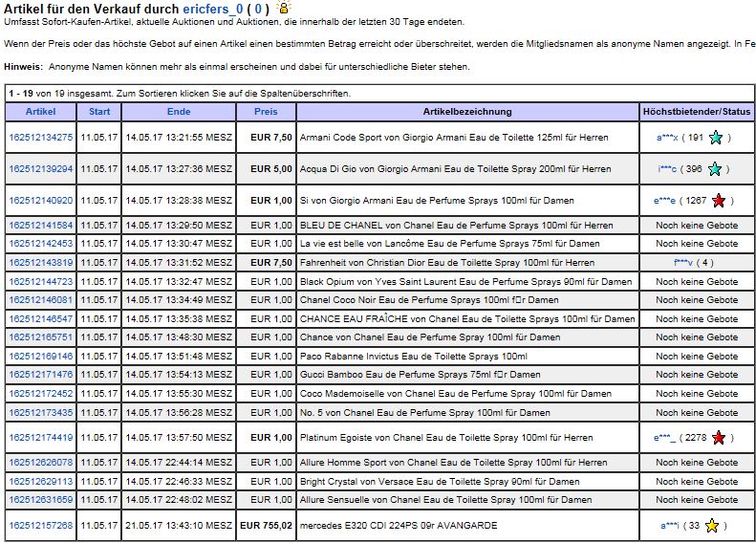Click the new-member icon beside ericfers_0

pyautogui.click(x=284, y=8)
